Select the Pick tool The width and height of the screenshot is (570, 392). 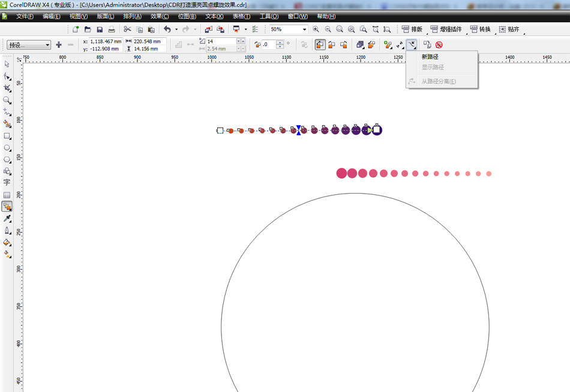[x=8, y=64]
